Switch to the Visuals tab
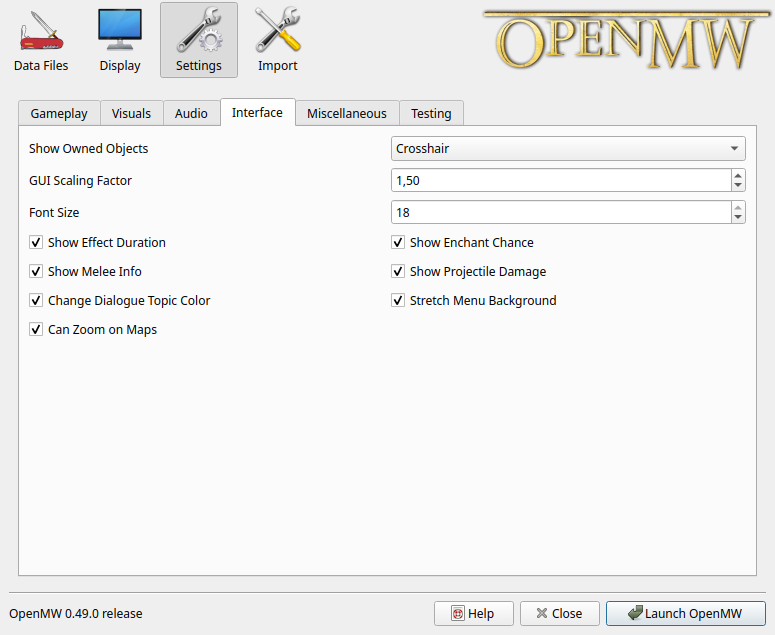775x635 pixels. tap(131, 114)
